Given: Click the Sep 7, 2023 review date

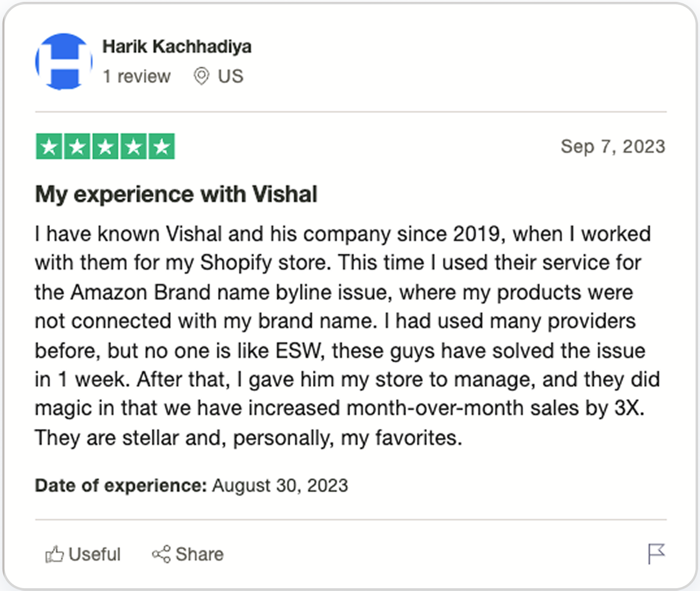Looking at the screenshot, I should tap(613, 146).
